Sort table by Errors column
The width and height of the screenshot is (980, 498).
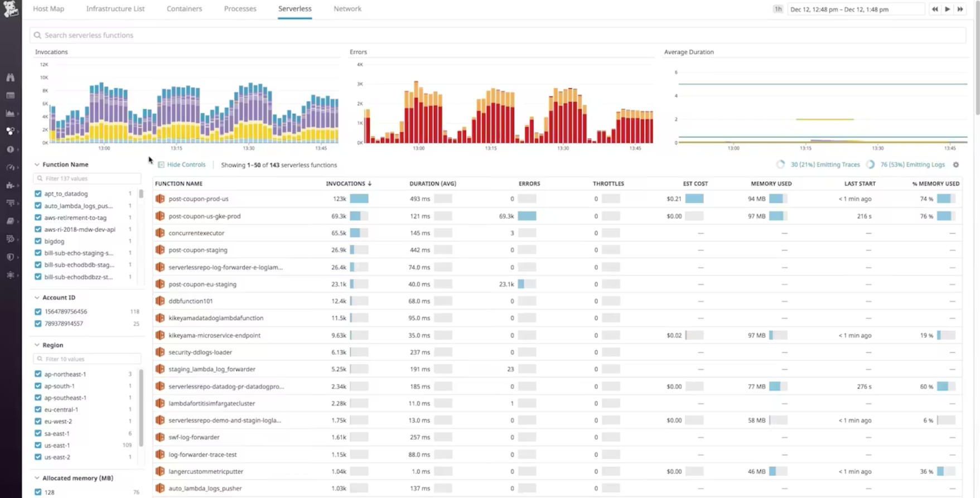tap(529, 183)
